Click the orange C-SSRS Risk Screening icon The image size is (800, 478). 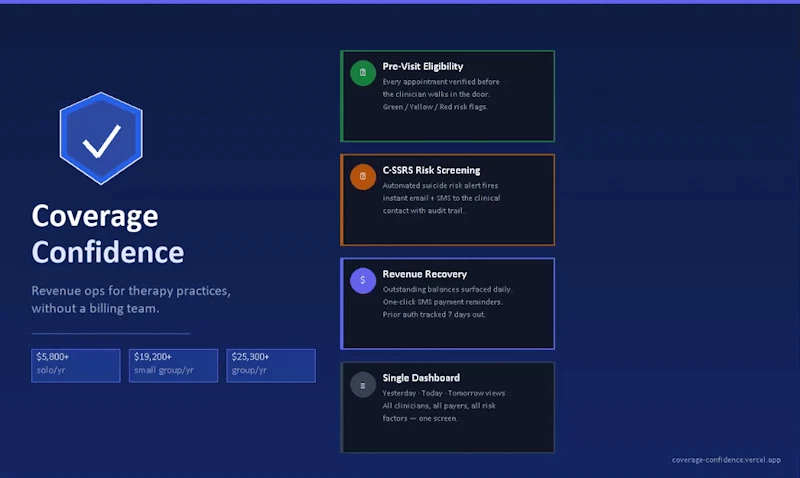(363, 177)
